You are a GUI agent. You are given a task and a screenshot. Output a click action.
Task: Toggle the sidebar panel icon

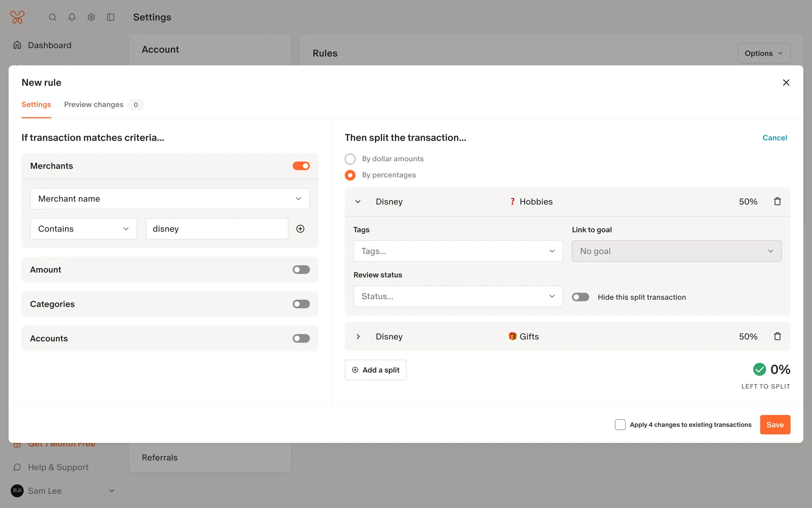pyautogui.click(x=111, y=17)
